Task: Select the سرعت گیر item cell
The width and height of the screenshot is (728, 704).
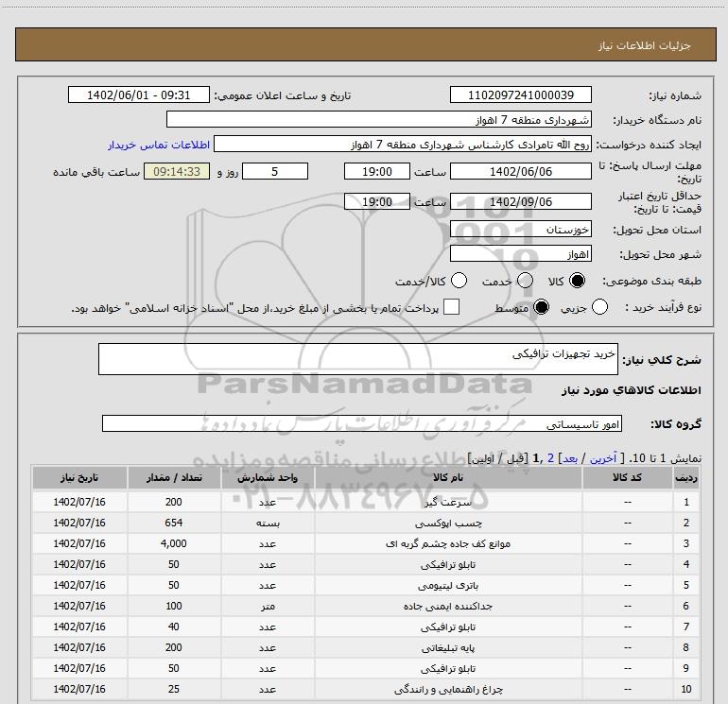Action: [448, 502]
